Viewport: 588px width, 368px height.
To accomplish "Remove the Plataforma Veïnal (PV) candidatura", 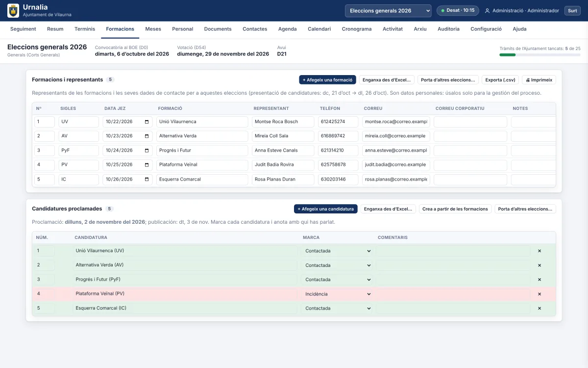I will (x=539, y=294).
